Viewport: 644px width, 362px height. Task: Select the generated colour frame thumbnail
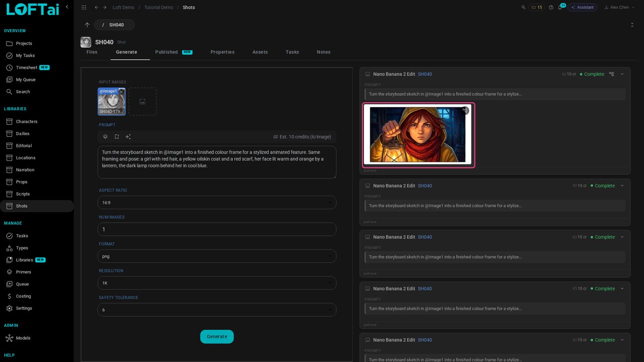pyautogui.click(x=418, y=135)
